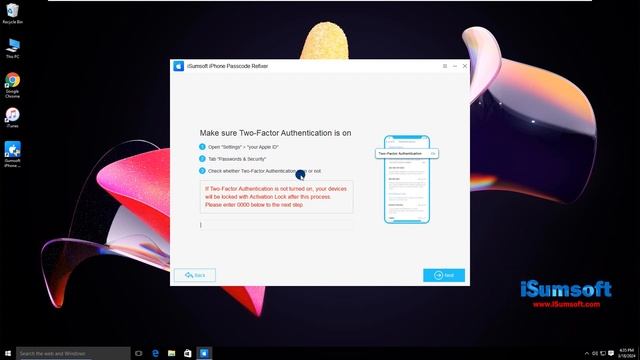Open the Action Center notifications icon

click(x=611, y=353)
